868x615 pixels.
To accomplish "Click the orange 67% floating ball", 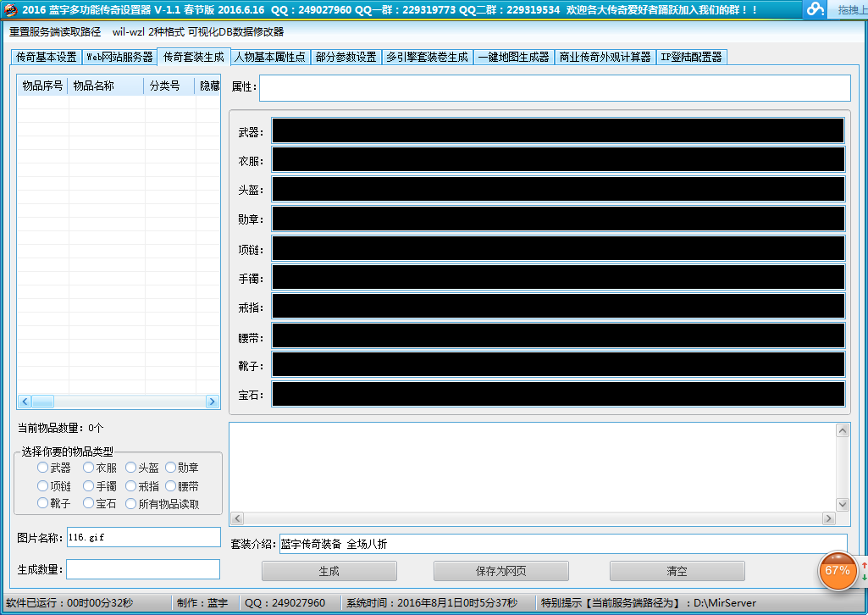I will [x=837, y=570].
